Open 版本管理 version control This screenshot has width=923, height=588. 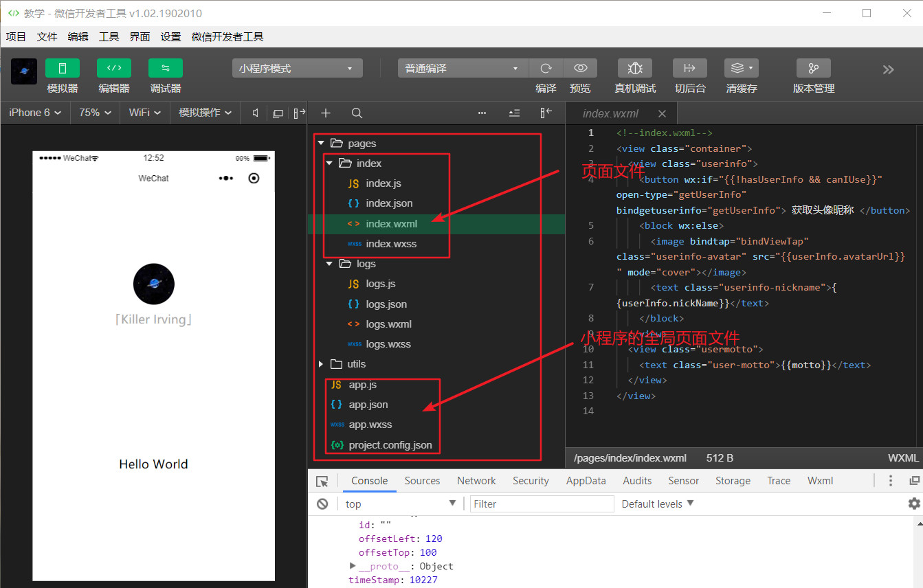814,68
